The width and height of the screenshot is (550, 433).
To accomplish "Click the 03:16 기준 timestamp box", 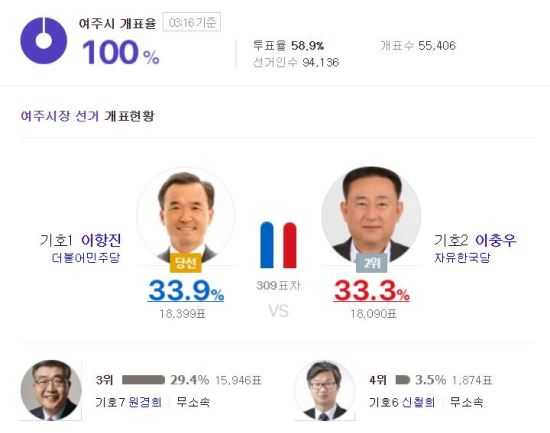I will click(192, 22).
